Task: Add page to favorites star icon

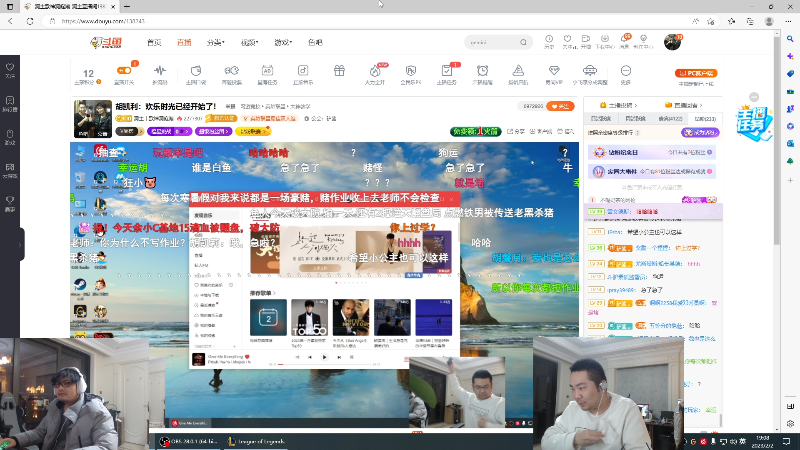Action: (x=711, y=21)
